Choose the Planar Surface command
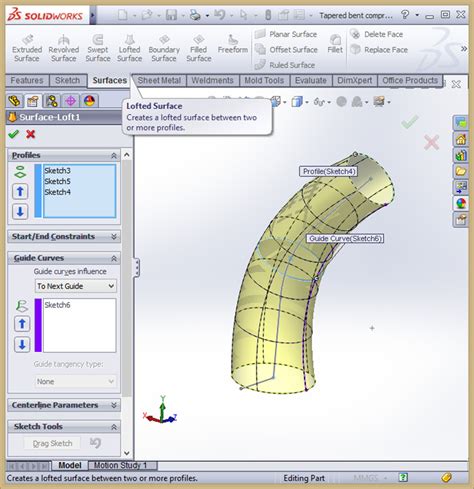The width and height of the screenshot is (474, 489). pyautogui.click(x=286, y=34)
